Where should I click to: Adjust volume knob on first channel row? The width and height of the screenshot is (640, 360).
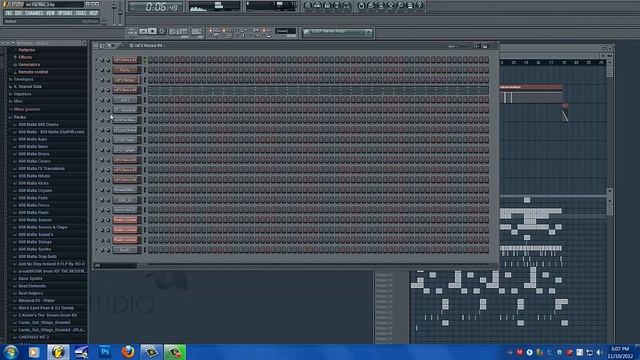[108, 60]
